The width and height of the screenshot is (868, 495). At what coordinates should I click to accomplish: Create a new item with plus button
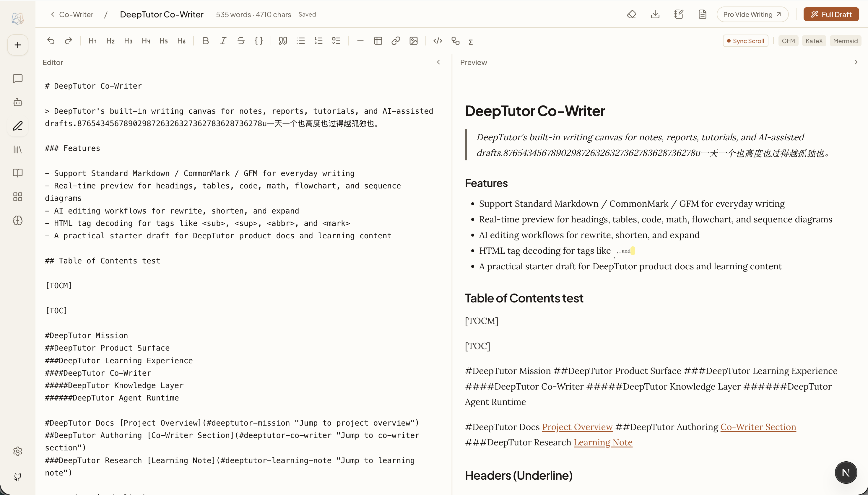pyautogui.click(x=18, y=45)
